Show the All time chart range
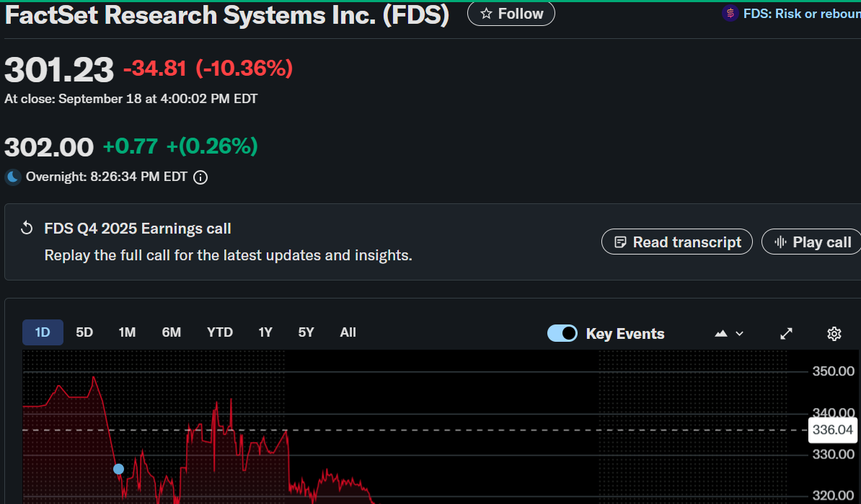This screenshot has width=861, height=504. pos(348,332)
